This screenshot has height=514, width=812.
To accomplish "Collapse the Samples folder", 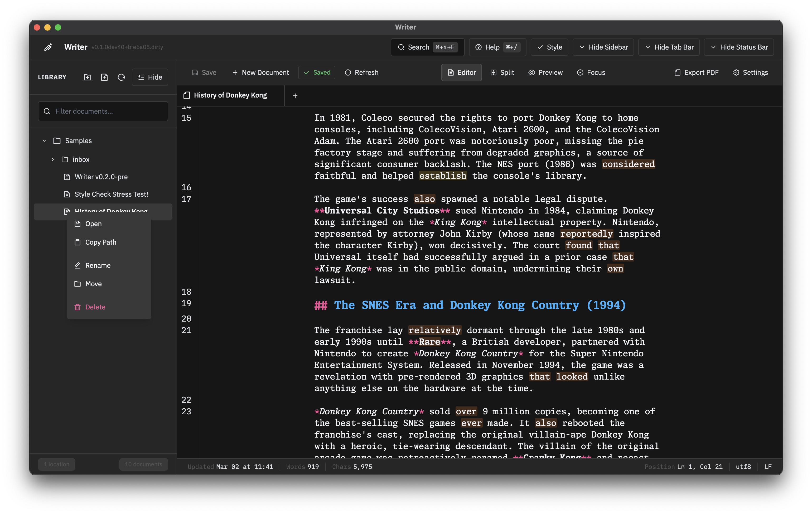I will 44,140.
